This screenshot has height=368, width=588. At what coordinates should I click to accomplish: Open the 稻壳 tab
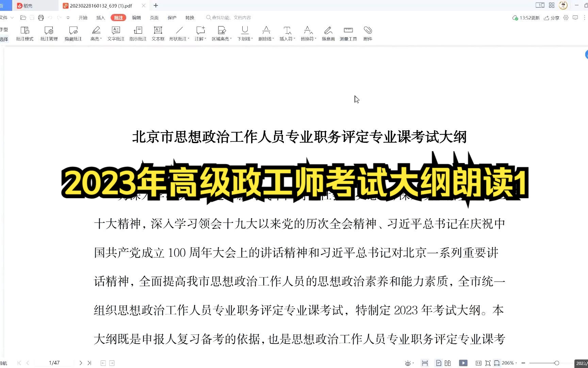point(35,6)
